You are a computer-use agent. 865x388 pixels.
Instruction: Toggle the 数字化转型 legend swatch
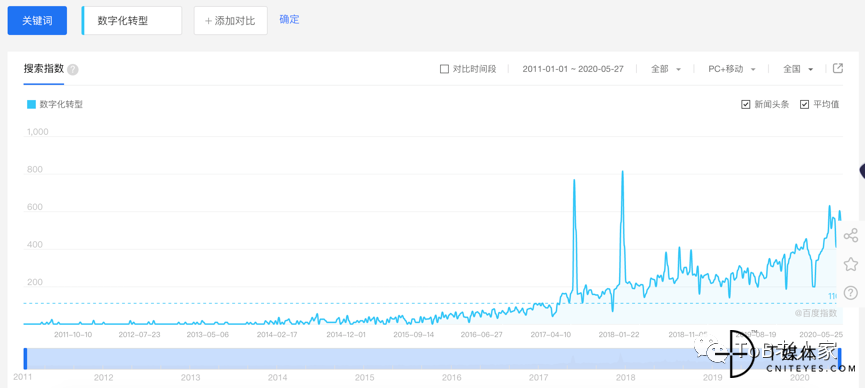tap(31, 104)
